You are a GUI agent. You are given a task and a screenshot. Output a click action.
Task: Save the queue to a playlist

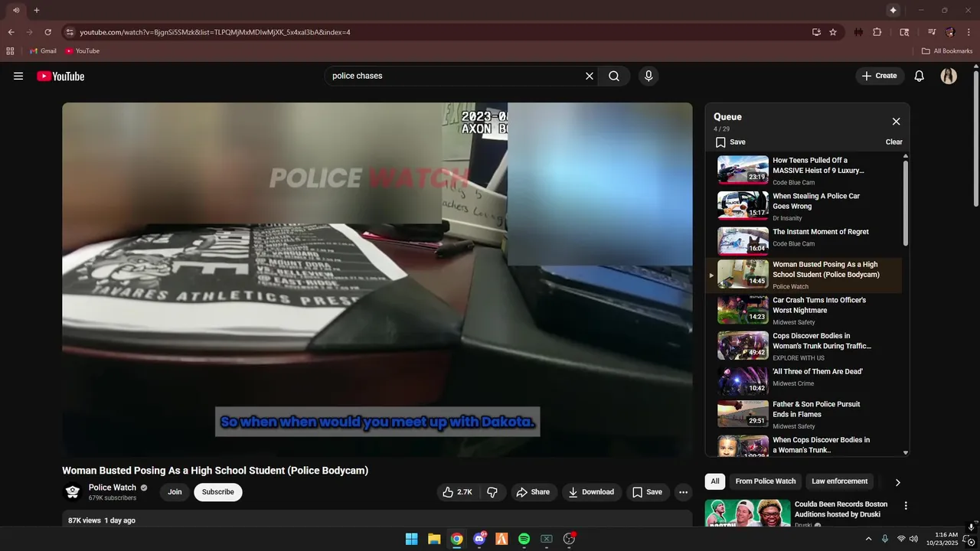pyautogui.click(x=730, y=142)
